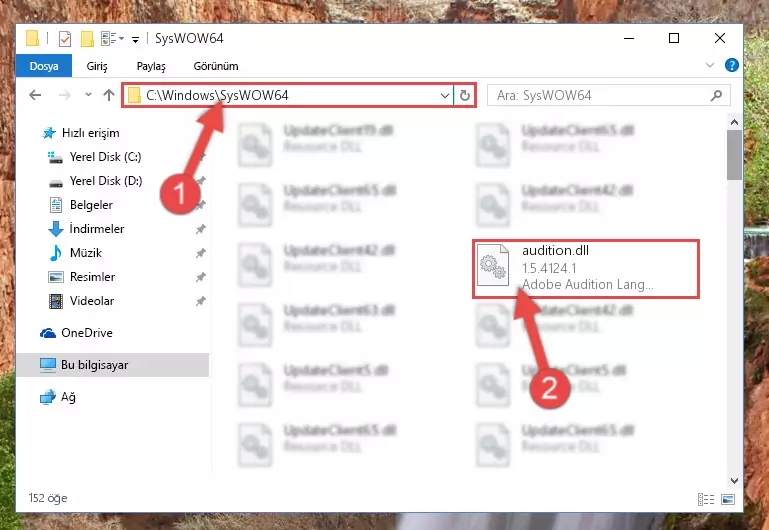The height and width of the screenshot is (530, 769).
Task: Open Resimler in the sidebar
Action: pyautogui.click(x=81, y=277)
